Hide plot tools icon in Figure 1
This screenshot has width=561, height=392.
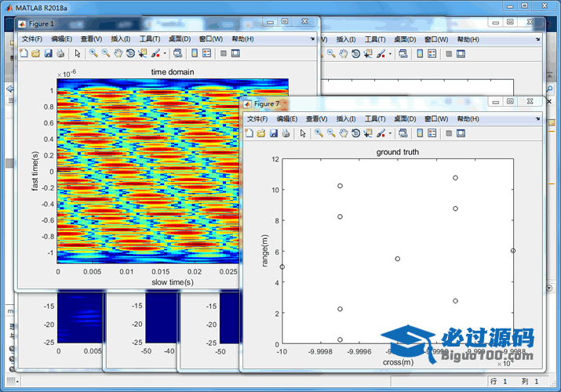pos(224,53)
